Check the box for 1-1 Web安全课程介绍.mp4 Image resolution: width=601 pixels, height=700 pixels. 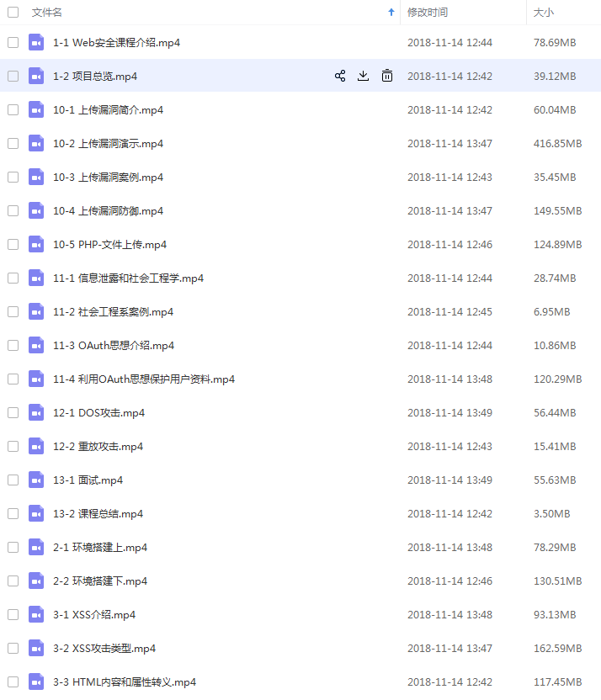[x=13, y=42]
